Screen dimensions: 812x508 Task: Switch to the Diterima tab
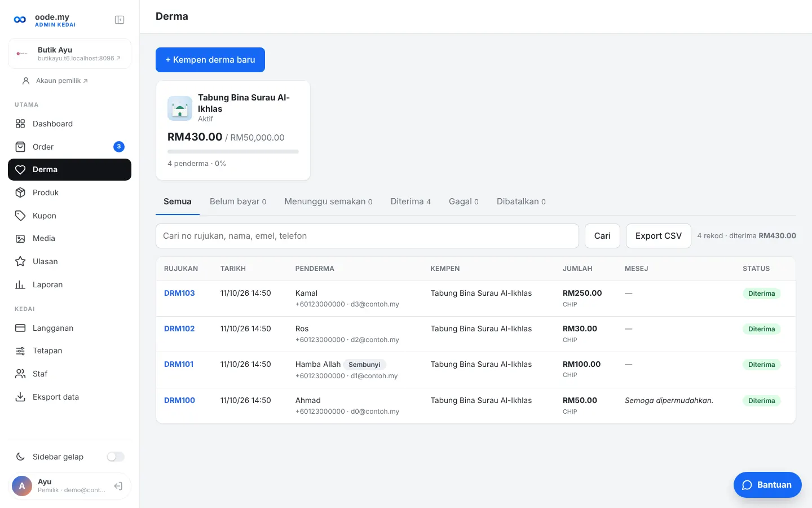[x=411, y=202]
